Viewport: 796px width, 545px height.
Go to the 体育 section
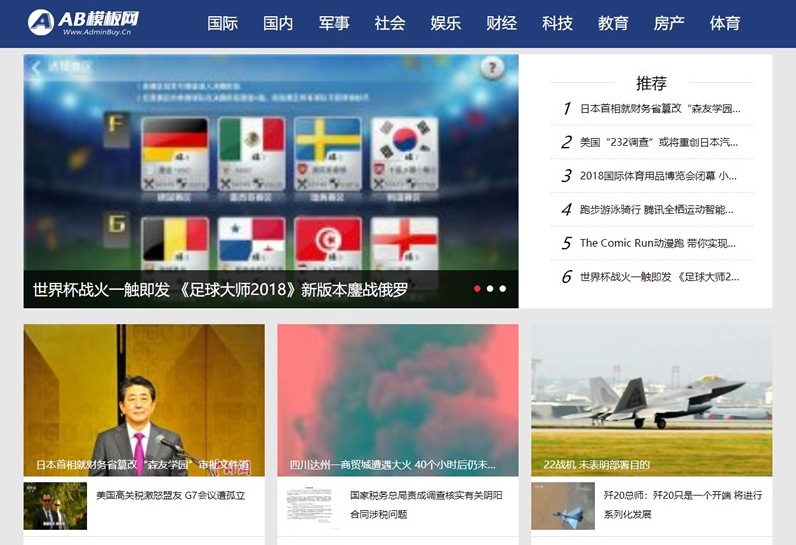[725, 23]
